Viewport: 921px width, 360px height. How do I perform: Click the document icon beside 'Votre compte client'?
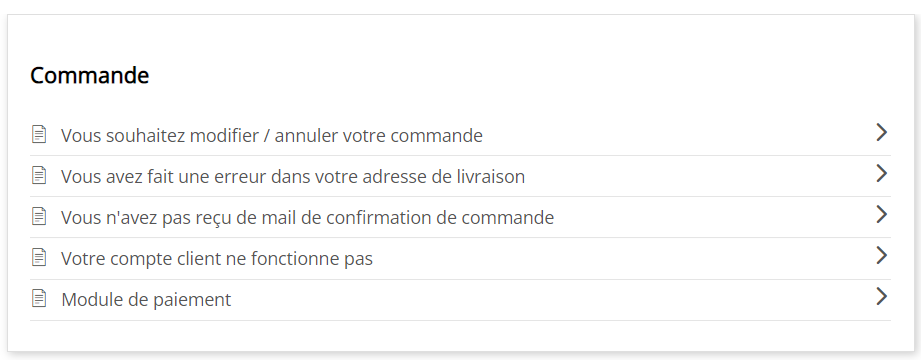pyautogui.click(x=39, y=258)
